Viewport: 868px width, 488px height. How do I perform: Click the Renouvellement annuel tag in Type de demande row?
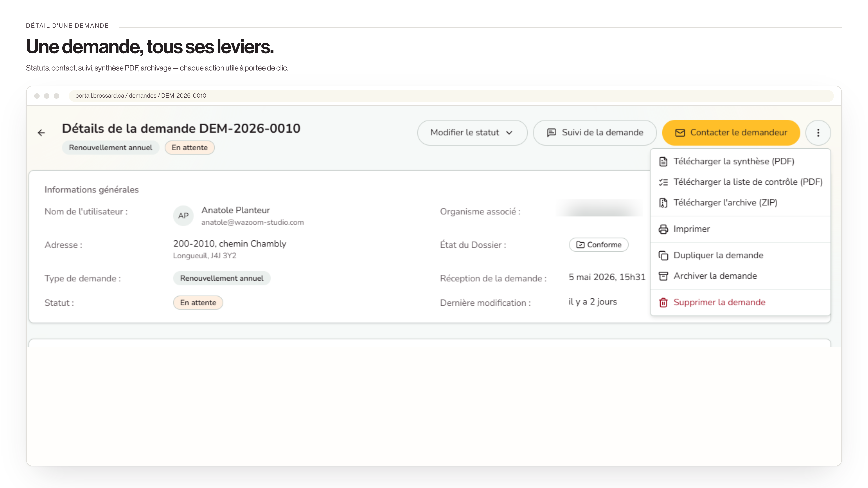pos(222,278)
